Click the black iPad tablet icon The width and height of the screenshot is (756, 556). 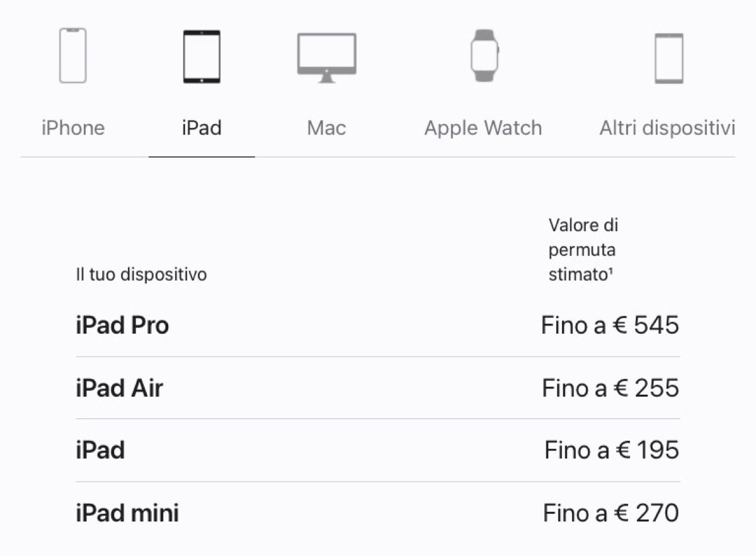(x=202, y=57)
